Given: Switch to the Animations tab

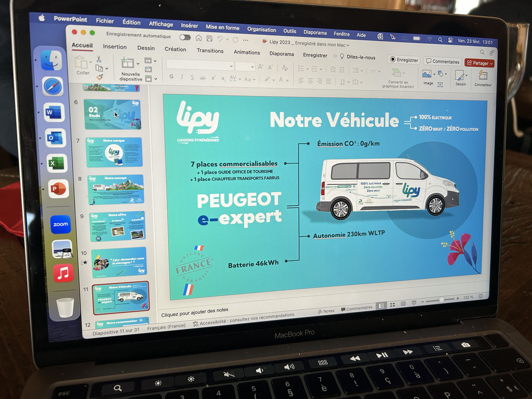Looking at the screenshot, I should coord(247,52).
